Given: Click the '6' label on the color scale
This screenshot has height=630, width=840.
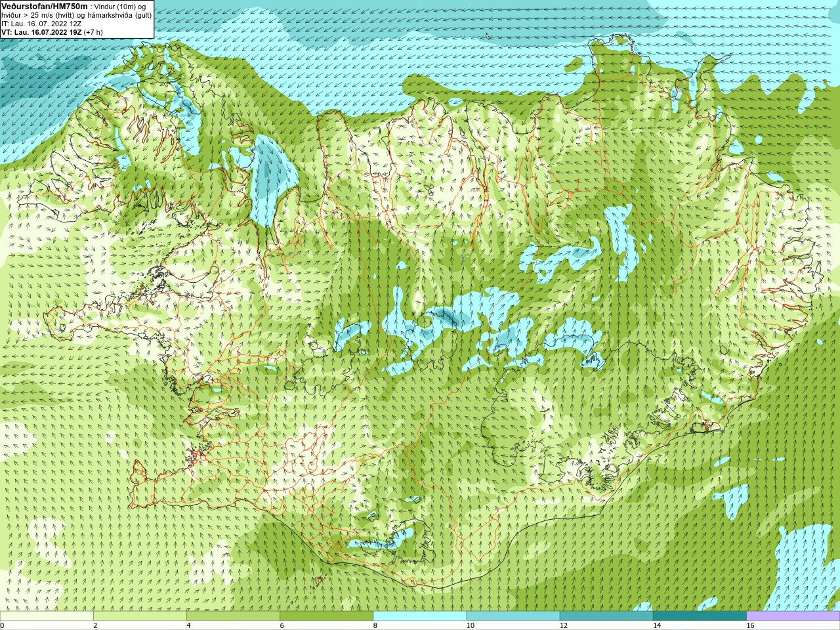Looking at the screenshot, I should (x=282, y=625).
